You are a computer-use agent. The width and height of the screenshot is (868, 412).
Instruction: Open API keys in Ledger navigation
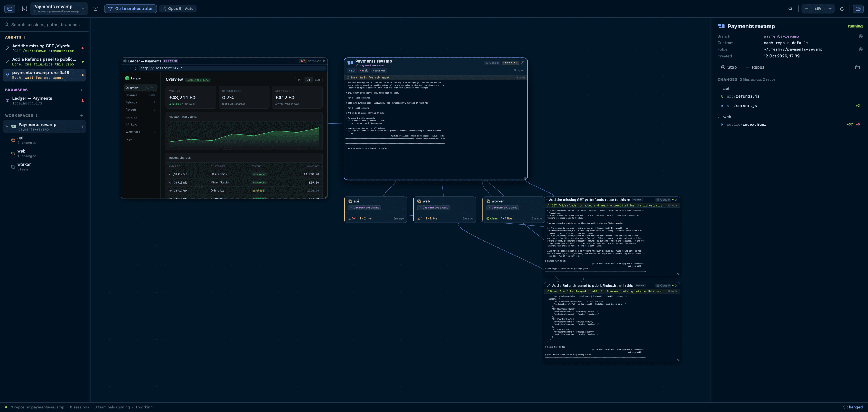[x=140, y=124]
